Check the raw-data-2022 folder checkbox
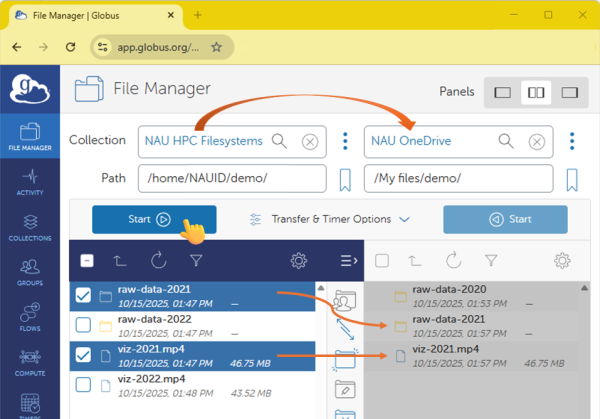Viewport: 600px width, 419px height. pos(84,324)
